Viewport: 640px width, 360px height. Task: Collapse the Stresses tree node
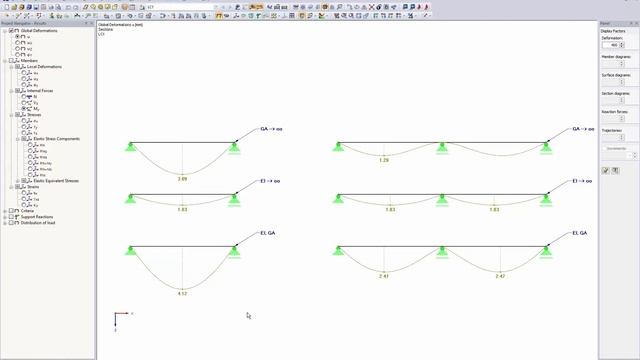pyautogui.click(x=11, y=115)
